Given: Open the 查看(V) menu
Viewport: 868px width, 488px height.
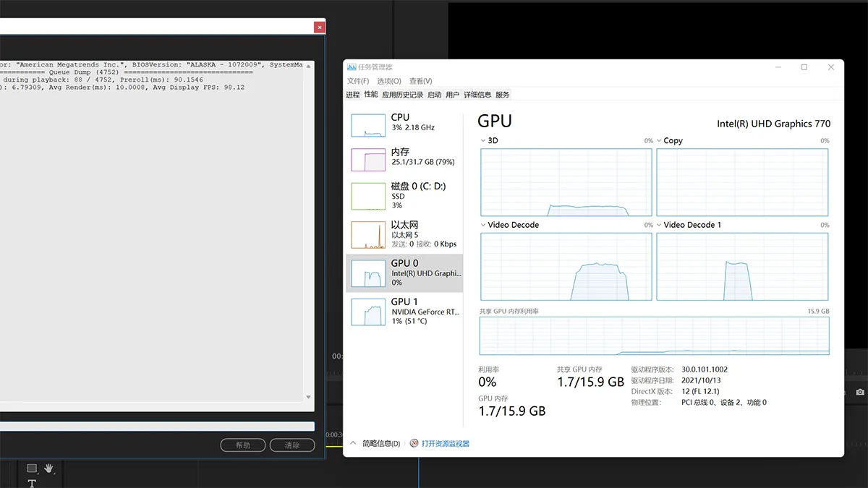Looking at the screenshot, I should pyautogui.click(x=421, y=81).
